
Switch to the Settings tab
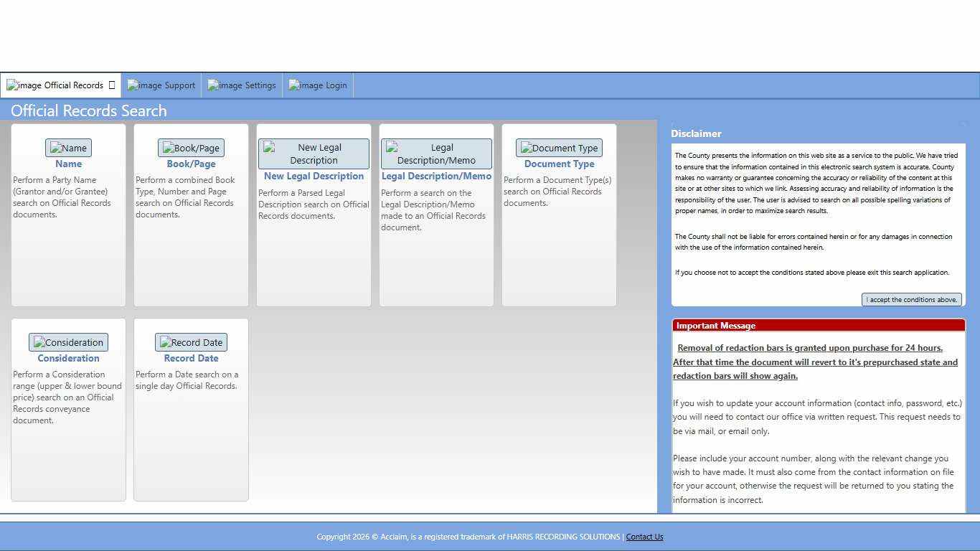click(242, 85)
